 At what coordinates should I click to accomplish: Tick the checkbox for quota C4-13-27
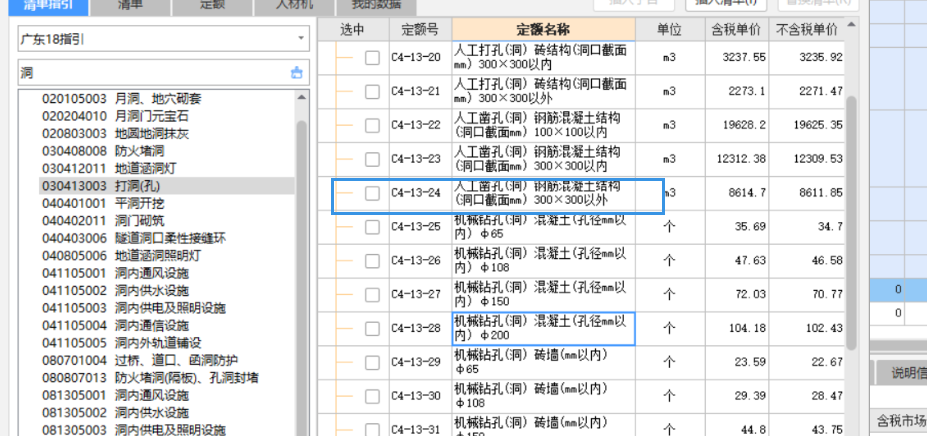(372, 295)
